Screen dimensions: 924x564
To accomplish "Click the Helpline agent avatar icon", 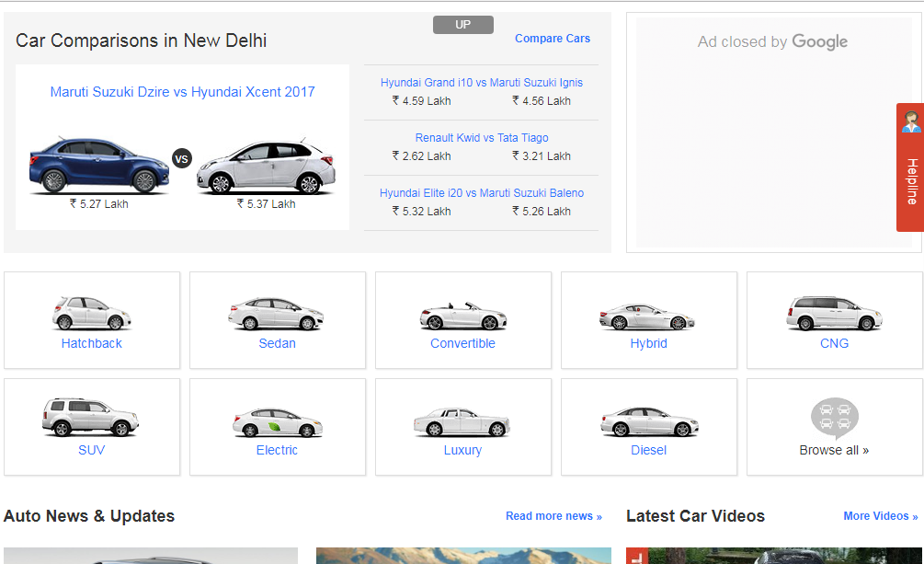I will 911,121.
